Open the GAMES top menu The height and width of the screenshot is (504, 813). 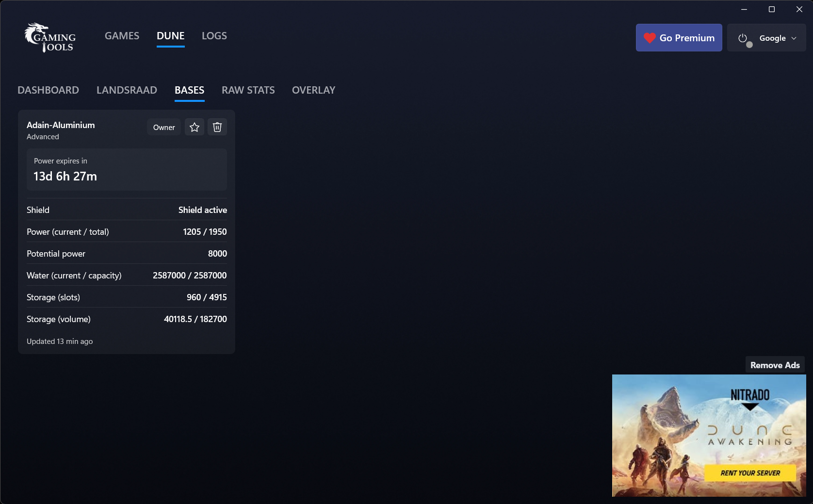(122, 36)
